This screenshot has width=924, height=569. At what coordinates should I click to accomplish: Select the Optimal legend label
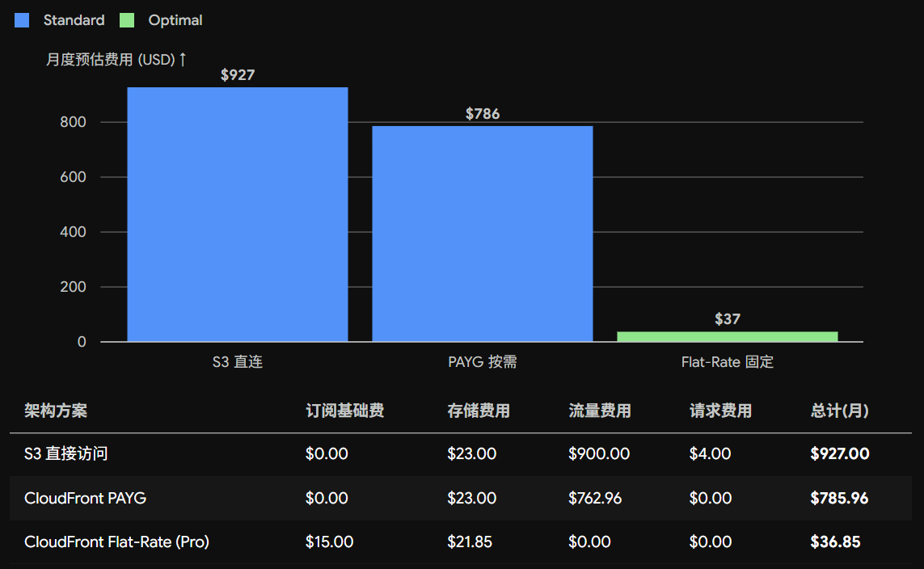175,21
